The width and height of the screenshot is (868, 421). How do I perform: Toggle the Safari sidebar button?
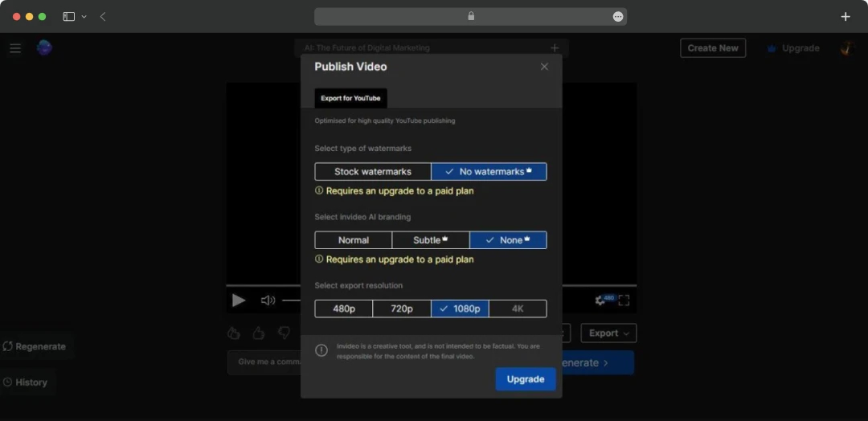click(x=68, y=17)
